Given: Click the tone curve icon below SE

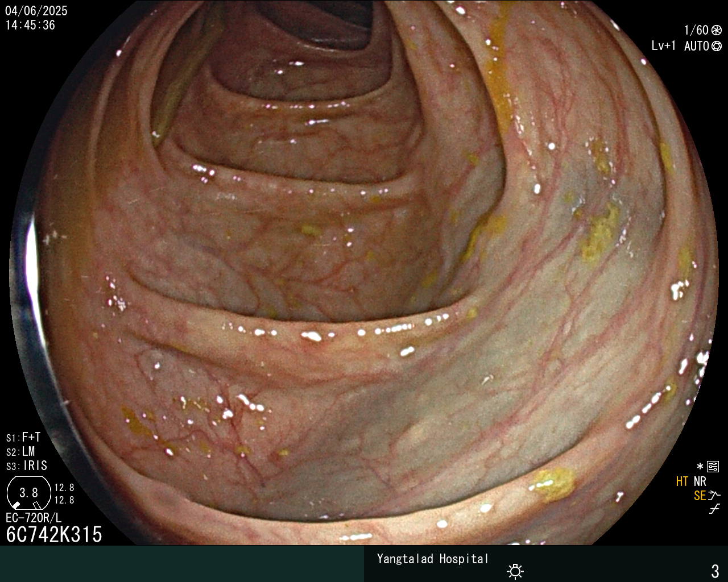Looking at the screenshot, I should [714, 510].
